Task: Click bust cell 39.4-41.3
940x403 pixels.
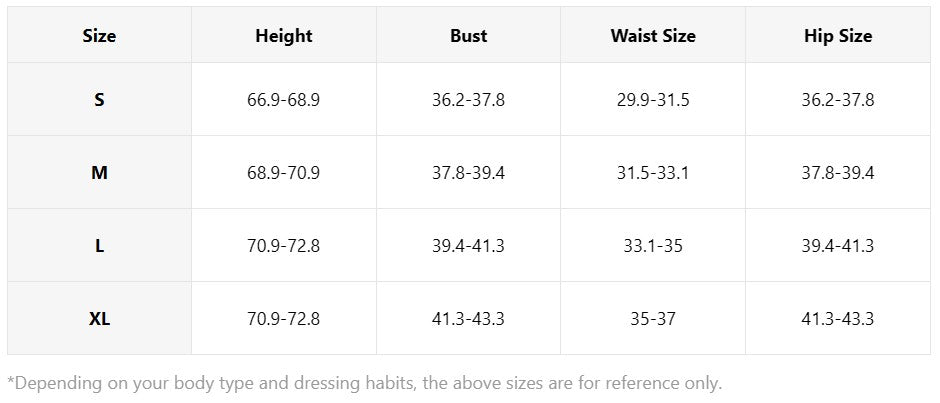Action: tap(468, 246)
